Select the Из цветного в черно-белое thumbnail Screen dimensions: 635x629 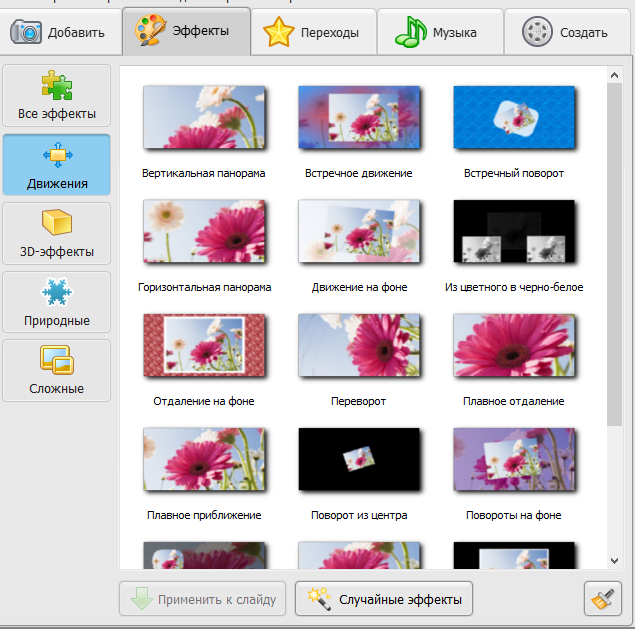point(514,231)
